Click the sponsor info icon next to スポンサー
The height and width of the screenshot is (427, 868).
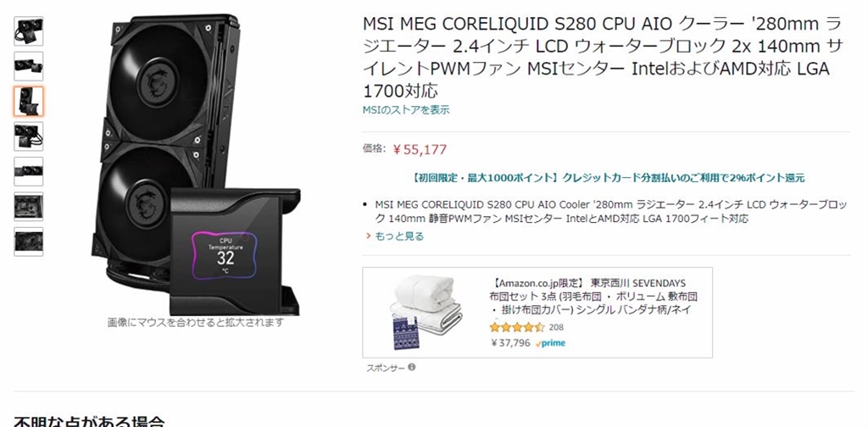pyautogui.click(x=411, y=367)
